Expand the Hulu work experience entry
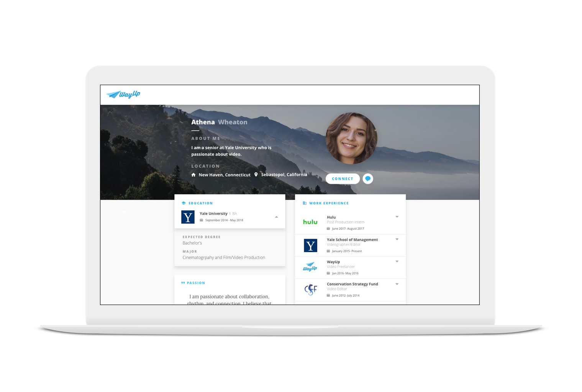 (x=397, y=217)
